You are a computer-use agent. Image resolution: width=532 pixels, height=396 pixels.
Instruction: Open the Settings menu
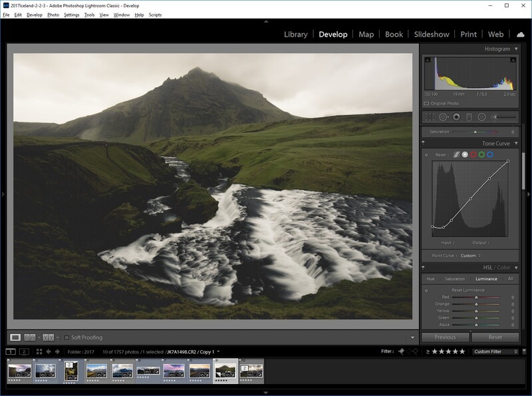tap(72, 15)
